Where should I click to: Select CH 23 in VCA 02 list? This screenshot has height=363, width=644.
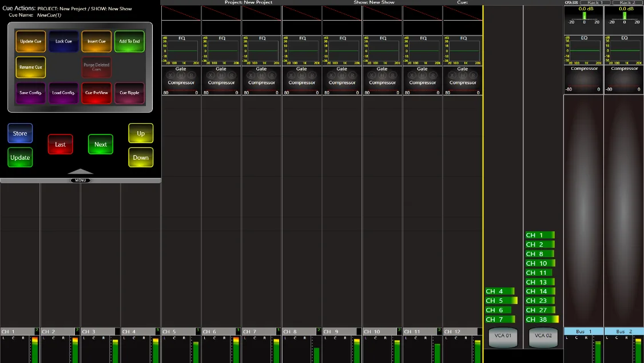(x=540, y=301)
